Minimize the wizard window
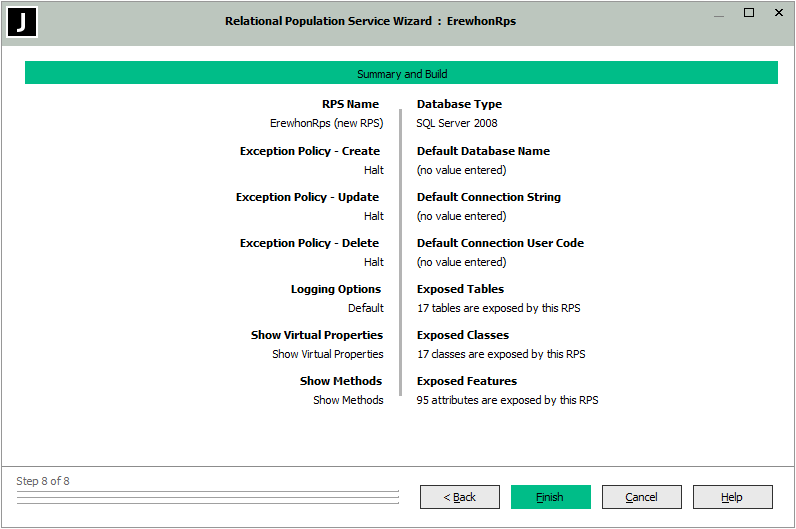Viewport: 796px width, 529px height. [x=718, y=14]
